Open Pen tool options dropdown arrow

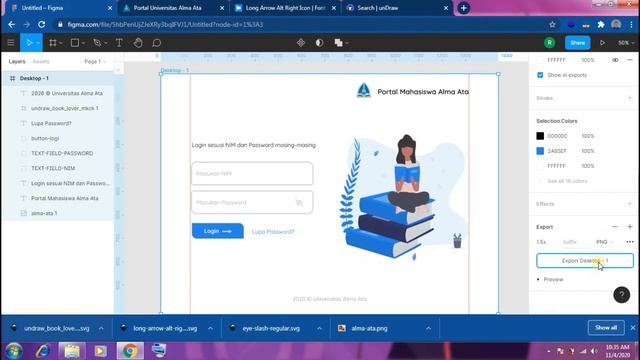[x=105, y=43]
